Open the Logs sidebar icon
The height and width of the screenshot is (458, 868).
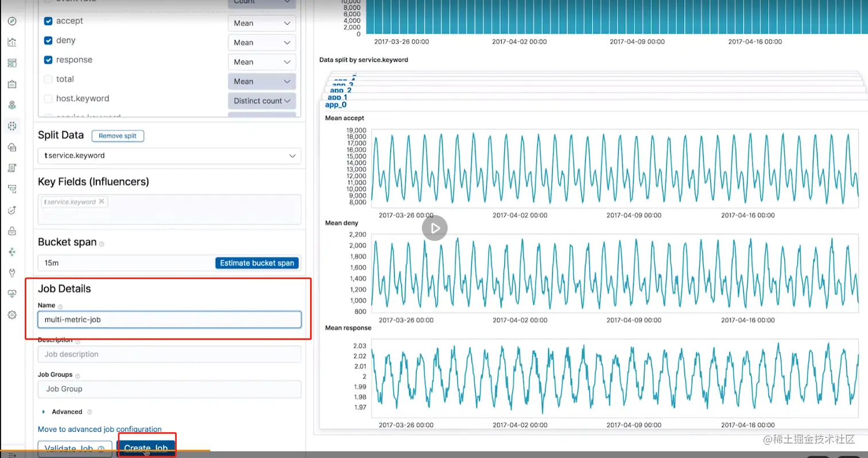coord(12,168)
